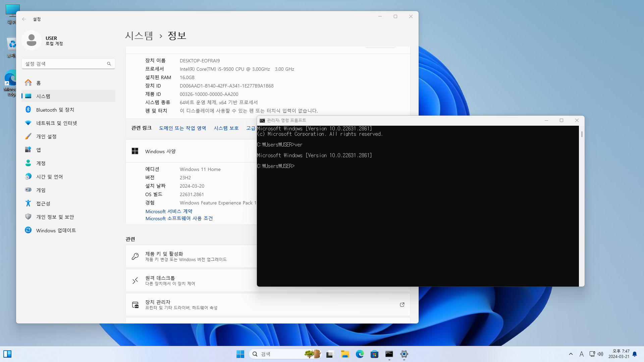Go to 네트워크 및 인터넷 settings
Screen dimensions: 644x362
(68, 123)
